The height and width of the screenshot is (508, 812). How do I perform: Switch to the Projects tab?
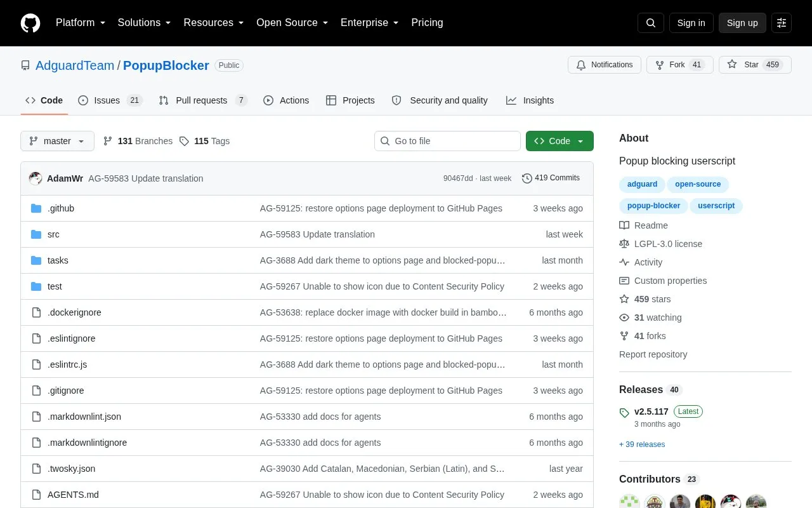coord(351,100)
